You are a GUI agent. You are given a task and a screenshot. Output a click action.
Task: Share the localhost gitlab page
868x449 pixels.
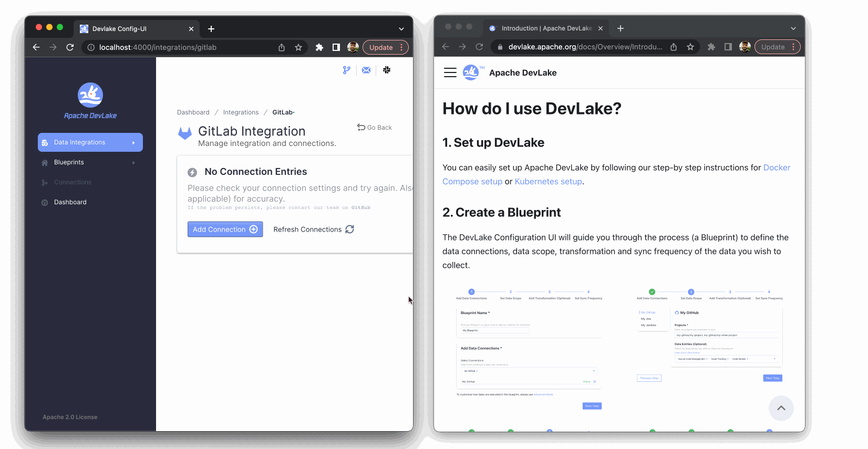pos(282,47)
